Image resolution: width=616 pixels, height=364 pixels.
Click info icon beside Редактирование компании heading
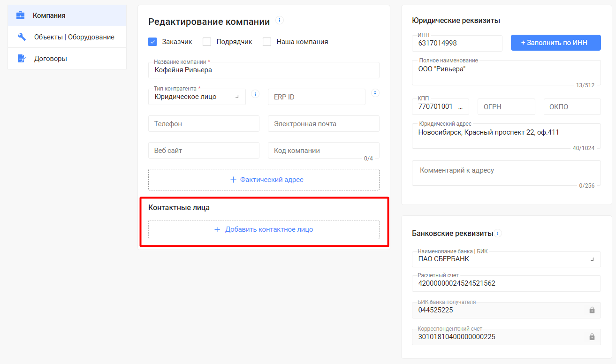pyautogui.click(x=280, y=20)
